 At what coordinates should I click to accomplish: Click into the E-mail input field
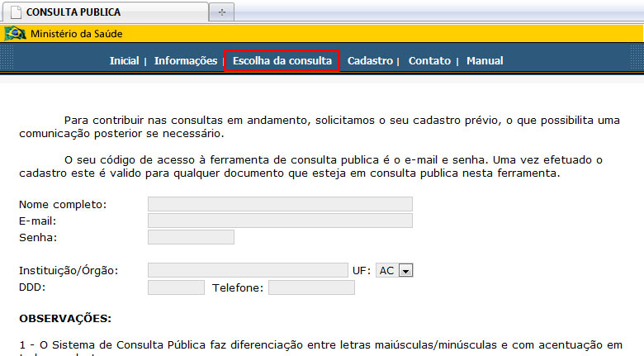(280, 221)
